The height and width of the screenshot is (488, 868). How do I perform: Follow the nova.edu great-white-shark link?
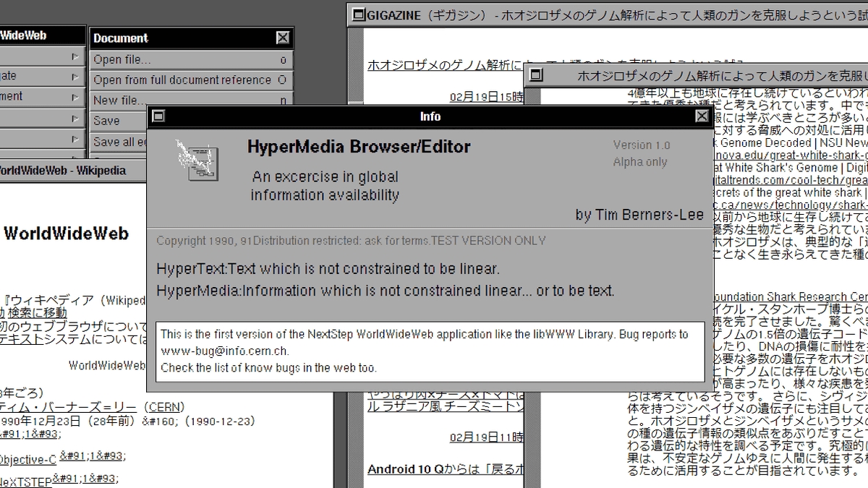click(788, 155)
